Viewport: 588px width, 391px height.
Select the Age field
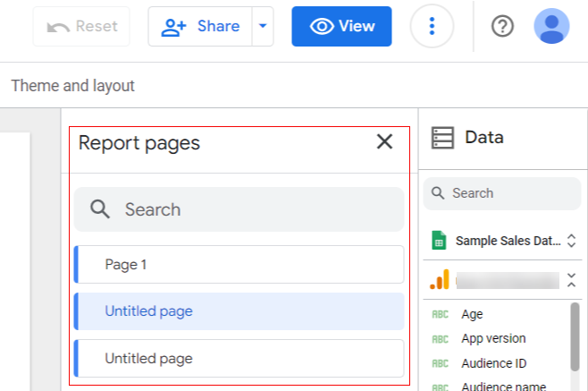click(472, 314)
